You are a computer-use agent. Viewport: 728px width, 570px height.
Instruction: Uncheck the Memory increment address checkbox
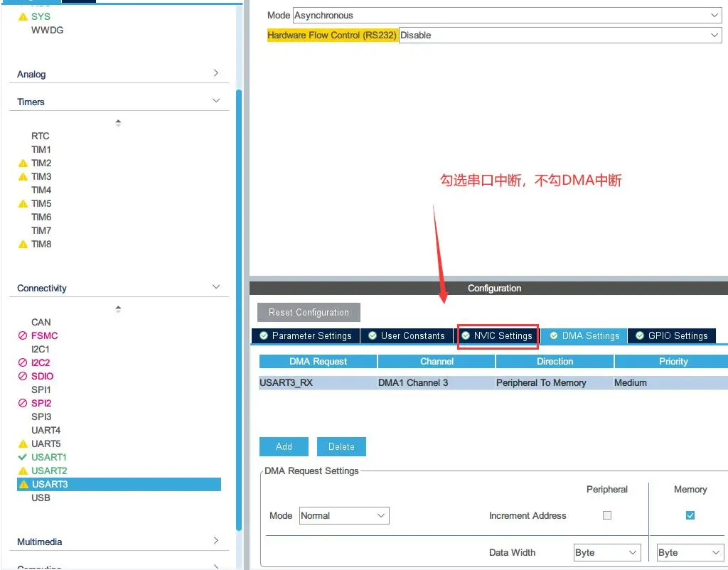(x=690, y=515)
